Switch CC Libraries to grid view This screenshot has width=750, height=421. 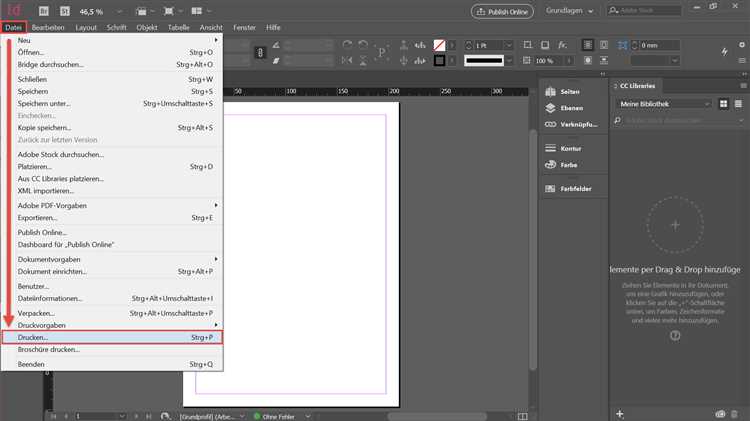coord(723,104)
